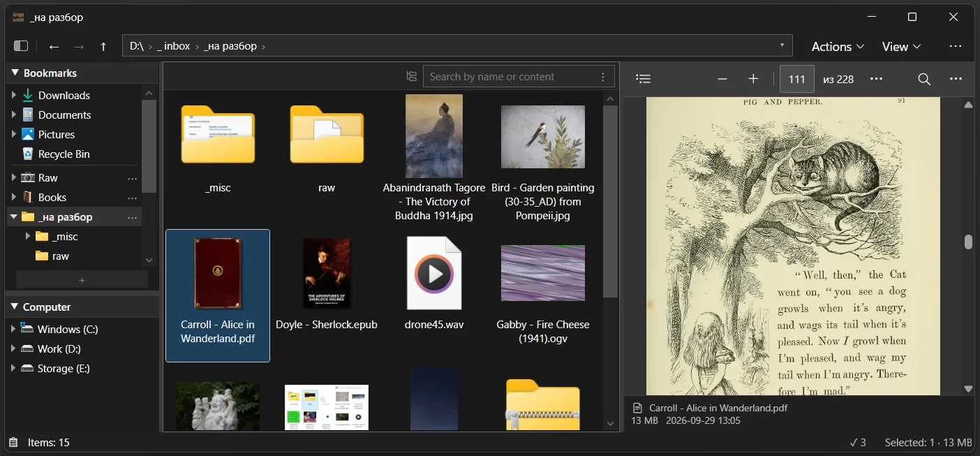Toggle the tree view icon beside search
980x456 pixels.
(x=411, y=76)
